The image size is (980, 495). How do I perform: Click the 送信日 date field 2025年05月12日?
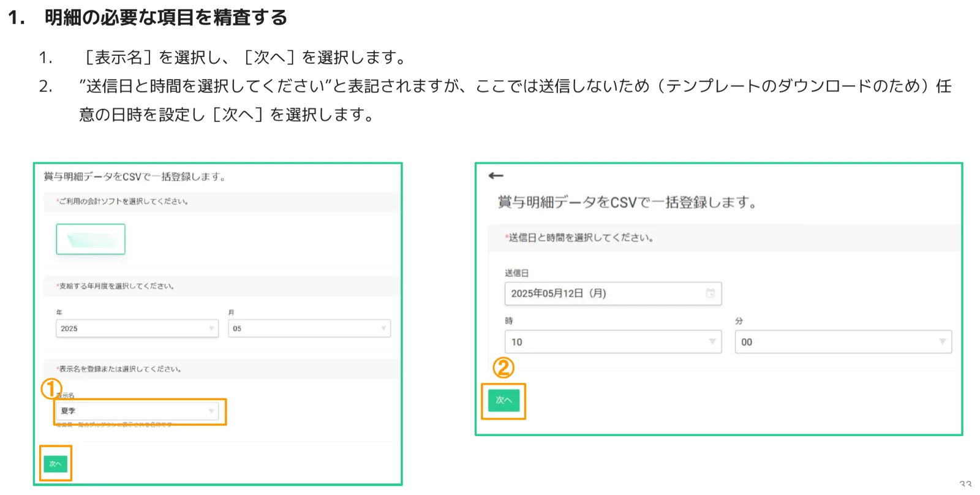coord(613,293)
